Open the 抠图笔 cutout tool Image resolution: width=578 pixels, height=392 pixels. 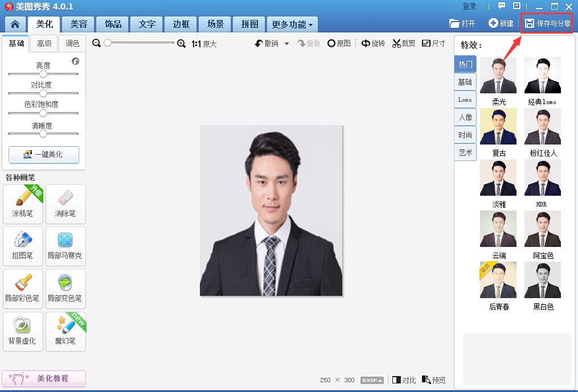(23, 246)
